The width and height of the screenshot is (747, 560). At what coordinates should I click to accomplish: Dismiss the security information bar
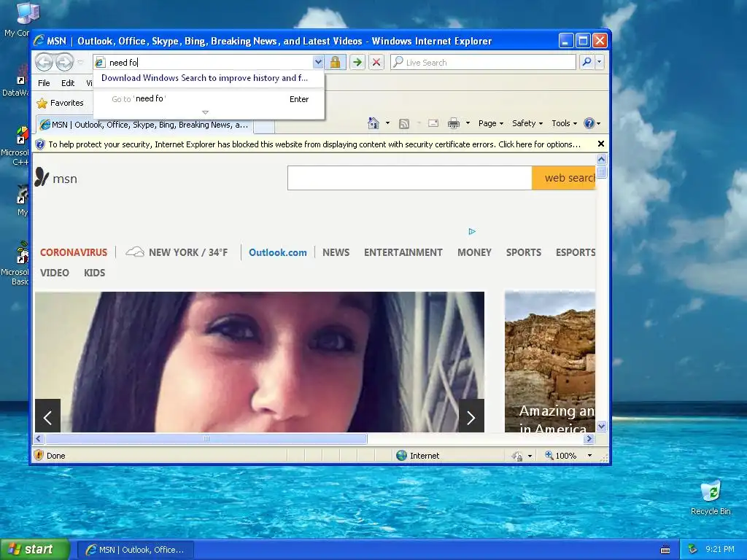click(x=601, y=144)
